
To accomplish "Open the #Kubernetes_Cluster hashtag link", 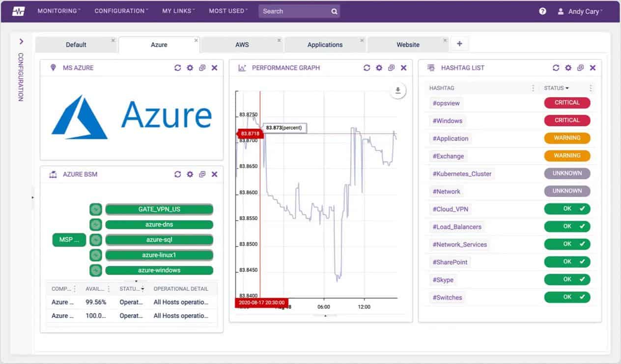I will (x=462, y=174).
